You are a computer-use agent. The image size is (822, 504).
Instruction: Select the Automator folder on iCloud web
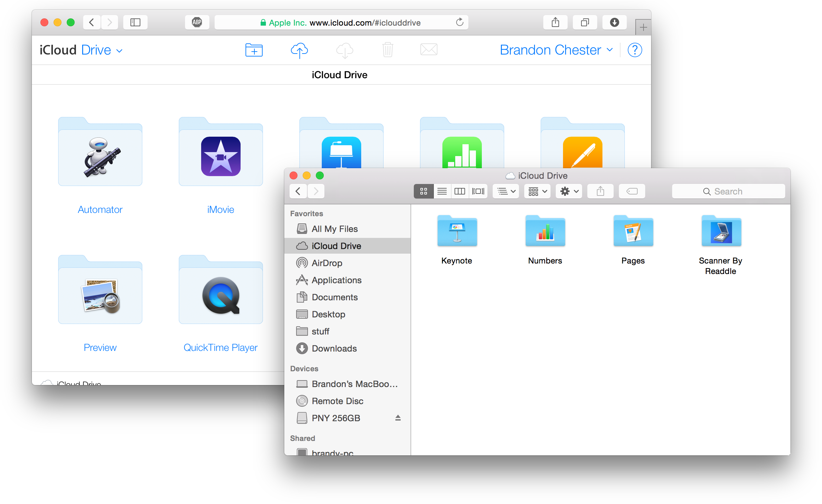[x=100, y=152]
